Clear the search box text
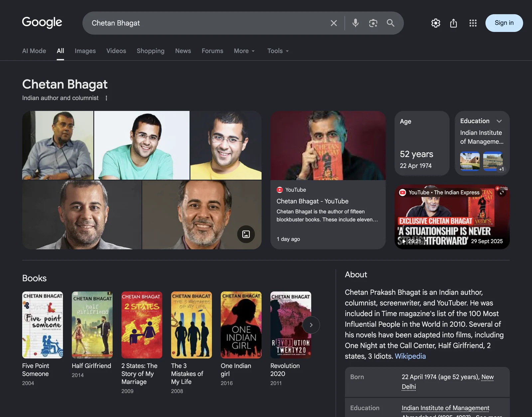Viewport: 532px width, 417px height. point(333,23)
